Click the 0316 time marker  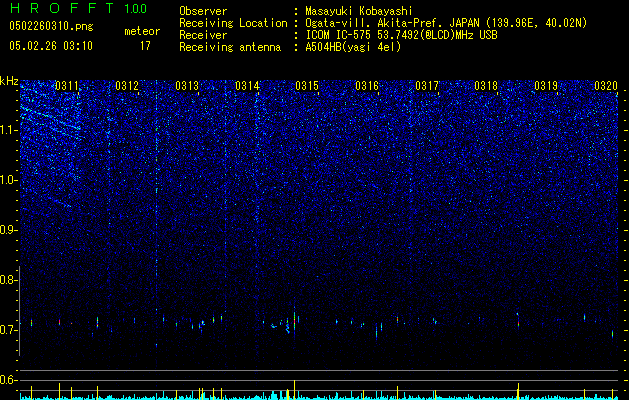(367, 86)
